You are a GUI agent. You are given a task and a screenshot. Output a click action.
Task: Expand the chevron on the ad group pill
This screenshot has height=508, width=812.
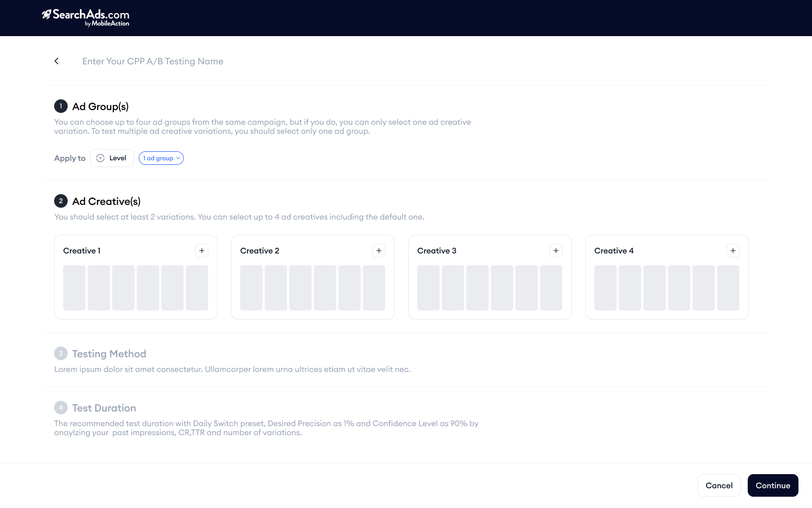[x=177, y=158]
